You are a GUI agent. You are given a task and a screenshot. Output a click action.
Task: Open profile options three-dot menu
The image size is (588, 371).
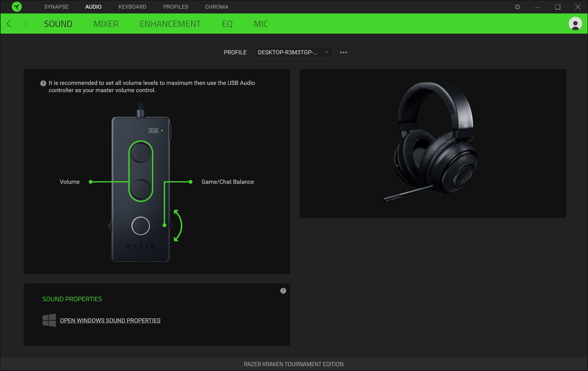tap(344, 52)
